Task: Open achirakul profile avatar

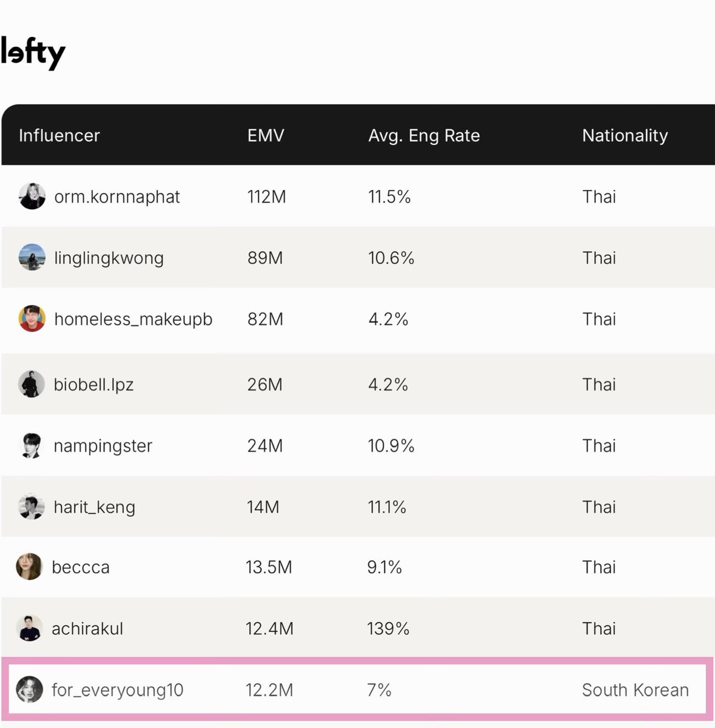Action: coord(29,628)
